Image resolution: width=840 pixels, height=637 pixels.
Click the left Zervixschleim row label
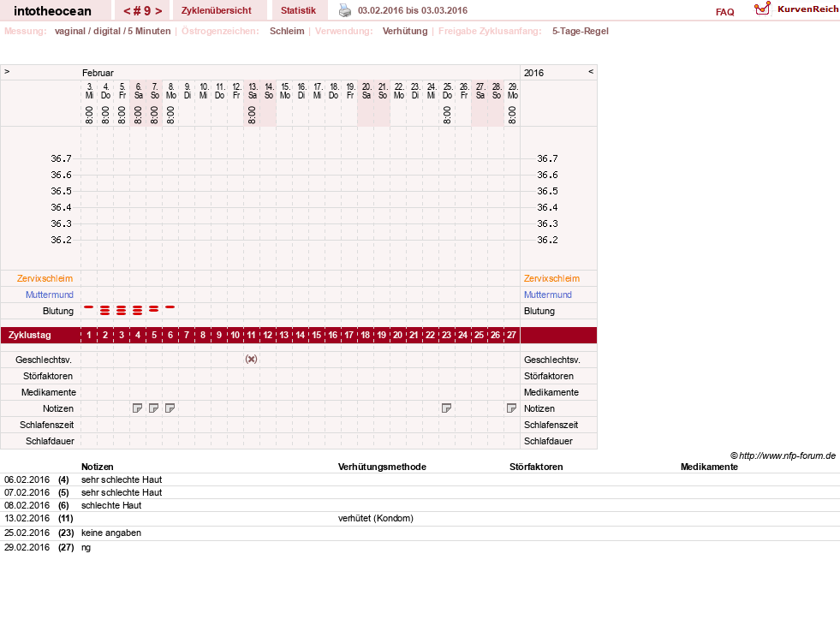tap(45, 278)
